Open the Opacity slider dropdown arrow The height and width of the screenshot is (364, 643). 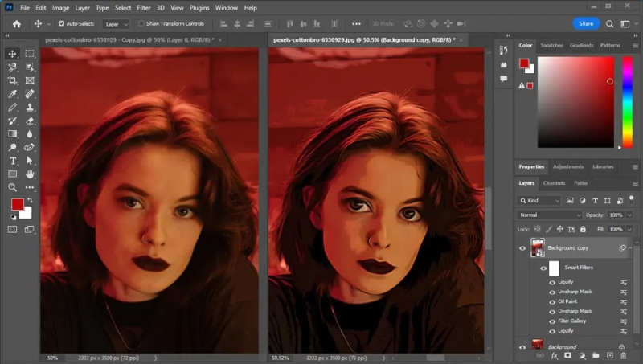pos(629,215)
